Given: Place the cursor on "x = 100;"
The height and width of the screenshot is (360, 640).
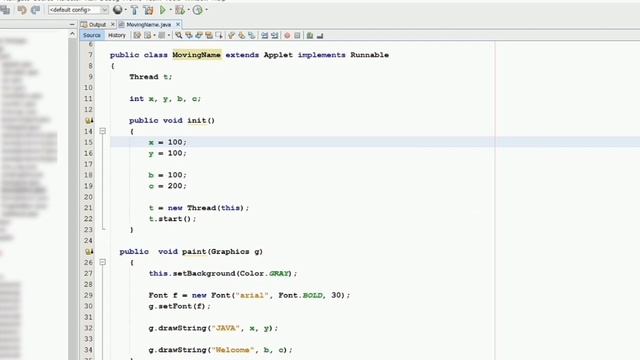Looking at the screenshot, I should click(x=167, y=142).
